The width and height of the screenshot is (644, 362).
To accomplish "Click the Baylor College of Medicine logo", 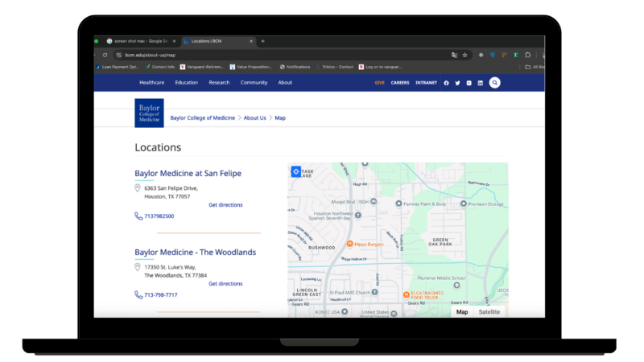I will (149, 113).
